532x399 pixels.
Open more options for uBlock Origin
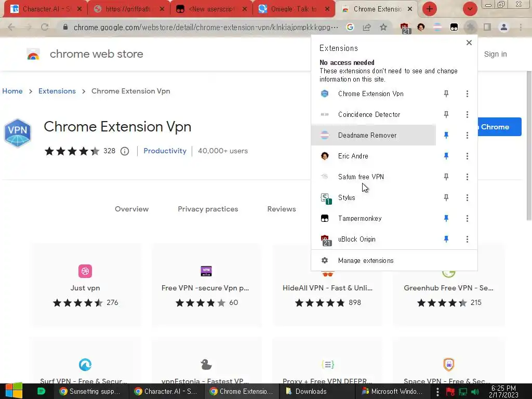point(467,239)
